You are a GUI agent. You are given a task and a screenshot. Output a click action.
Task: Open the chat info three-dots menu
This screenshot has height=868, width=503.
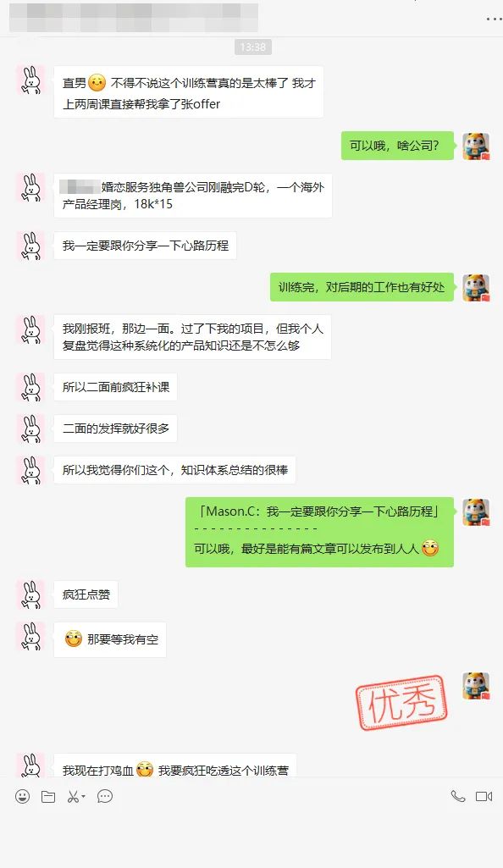point(494,19)
